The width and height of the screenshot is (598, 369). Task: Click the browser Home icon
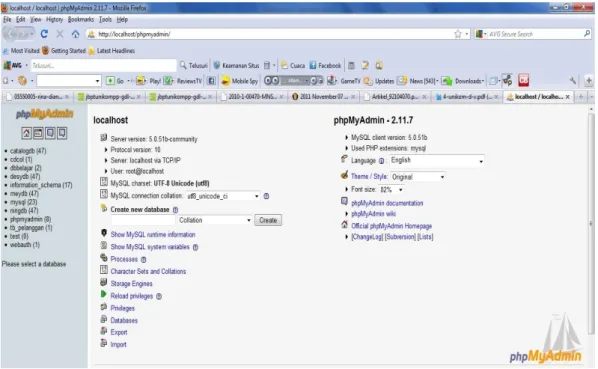pos(76,34)
